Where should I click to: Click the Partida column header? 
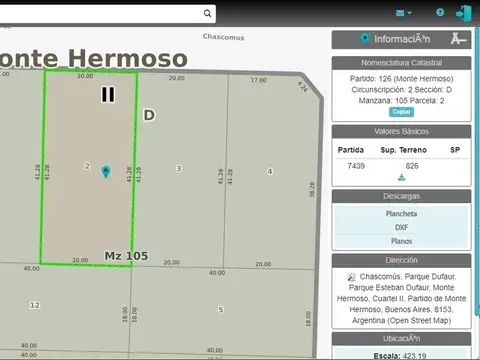point(351,150)
